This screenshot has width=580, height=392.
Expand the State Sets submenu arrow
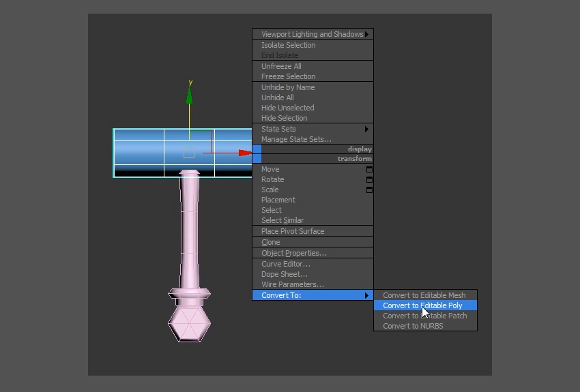(366, 129)
